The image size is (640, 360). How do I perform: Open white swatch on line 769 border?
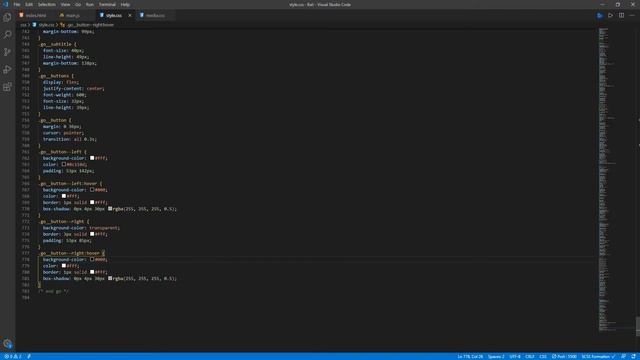coord(92,202)
